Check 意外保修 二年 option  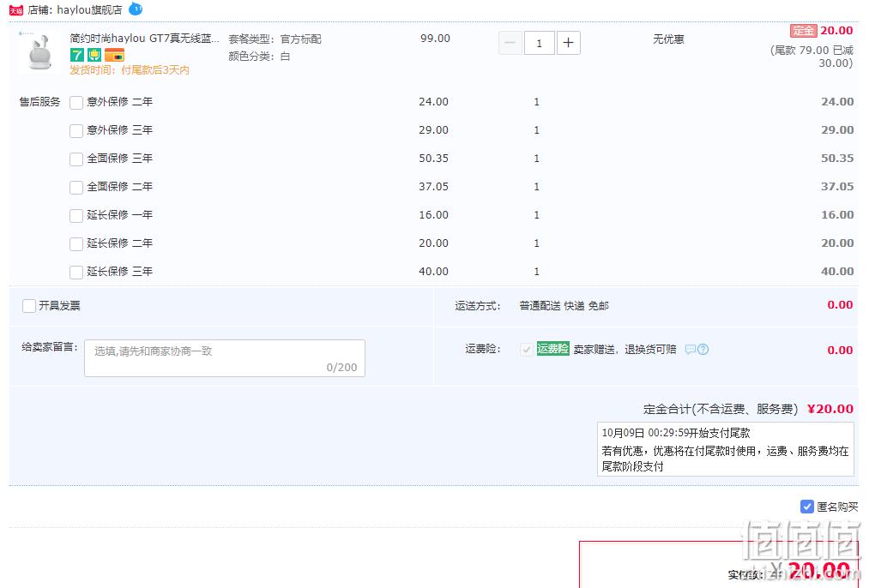point(76,103)
